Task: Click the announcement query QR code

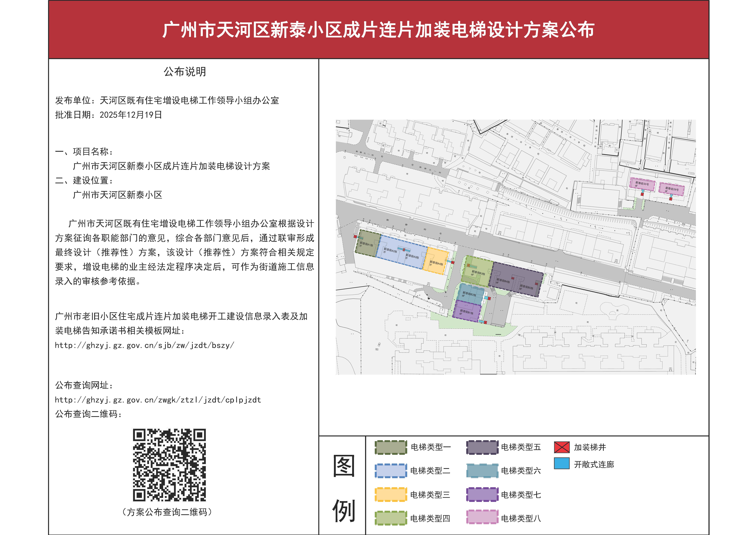Action: [169, 465]
